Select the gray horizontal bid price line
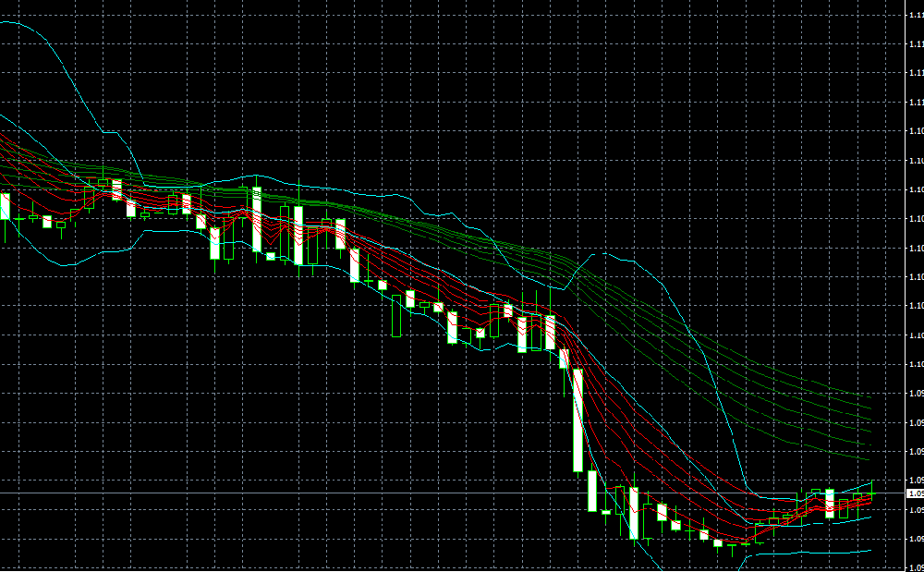 (x=453, y=493)
